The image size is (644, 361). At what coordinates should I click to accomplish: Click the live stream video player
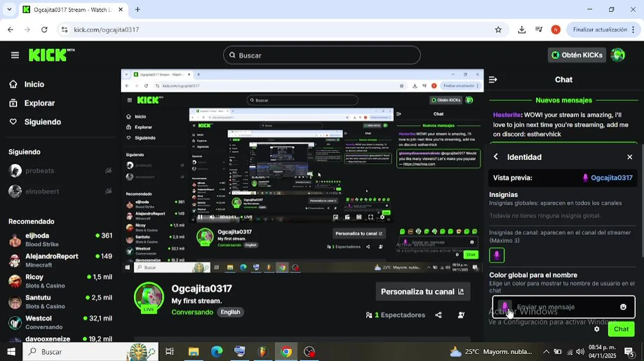pos(302,171)
